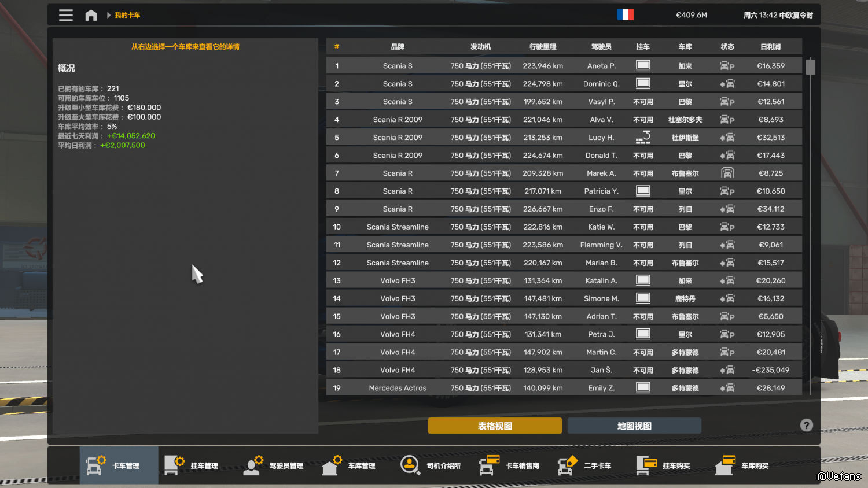This screenshot has height=488, width=868.
Task: Click the 鹿特丹 garage cell
Action: pos(685,299)
